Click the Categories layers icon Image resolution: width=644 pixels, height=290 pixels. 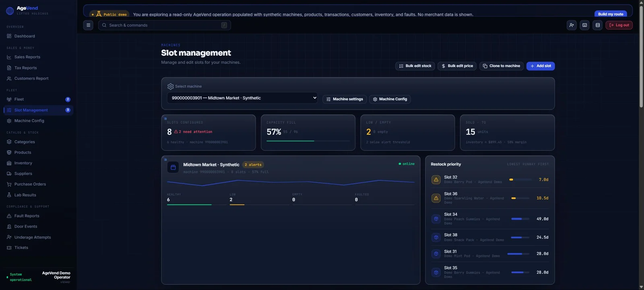tap(9, 142)
